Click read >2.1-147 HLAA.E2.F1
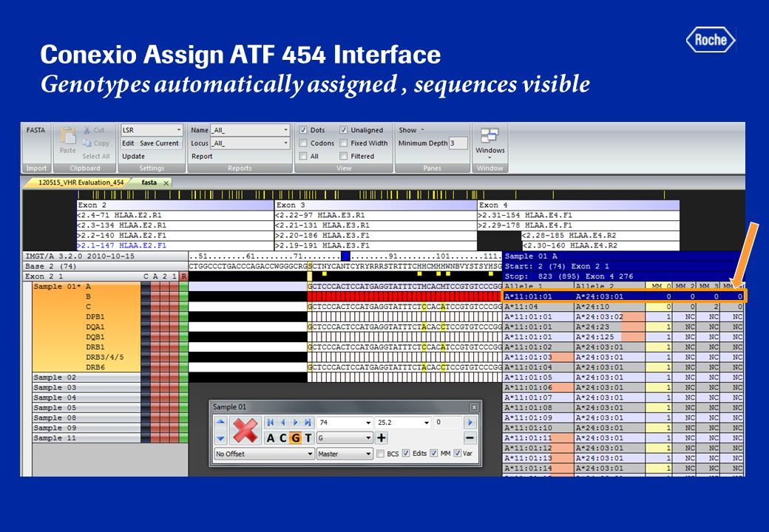 [x=175, y=245]
